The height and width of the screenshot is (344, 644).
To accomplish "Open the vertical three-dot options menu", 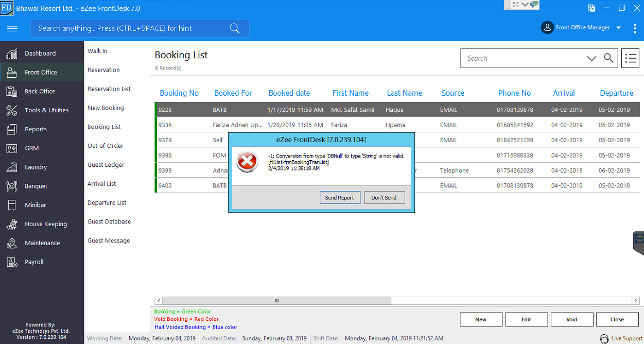I will pyautogui.click(x=635, y=28).
